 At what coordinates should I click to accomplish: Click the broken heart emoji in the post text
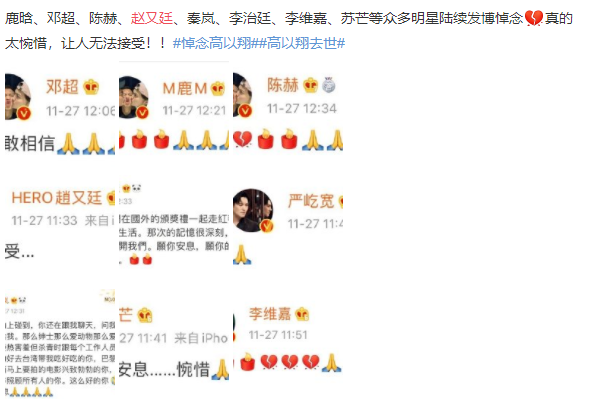[534, 18]
